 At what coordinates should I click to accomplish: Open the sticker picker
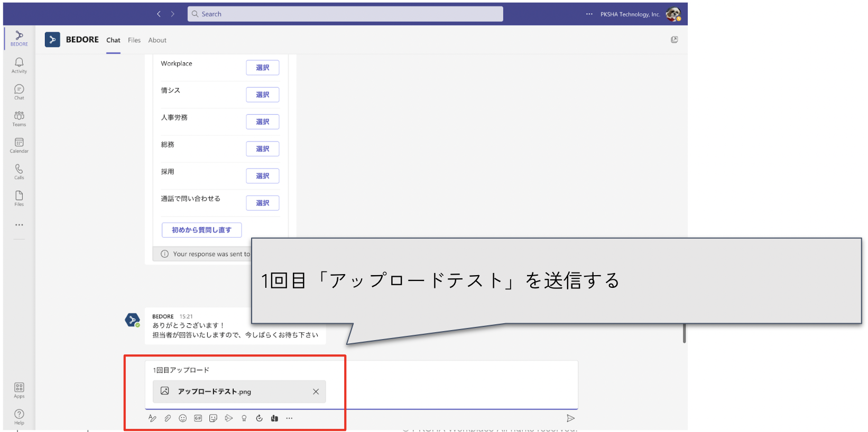coord(213,418)
